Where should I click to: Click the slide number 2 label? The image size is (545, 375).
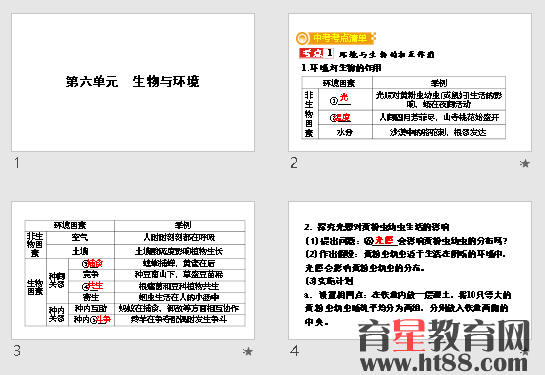point(294,163)
